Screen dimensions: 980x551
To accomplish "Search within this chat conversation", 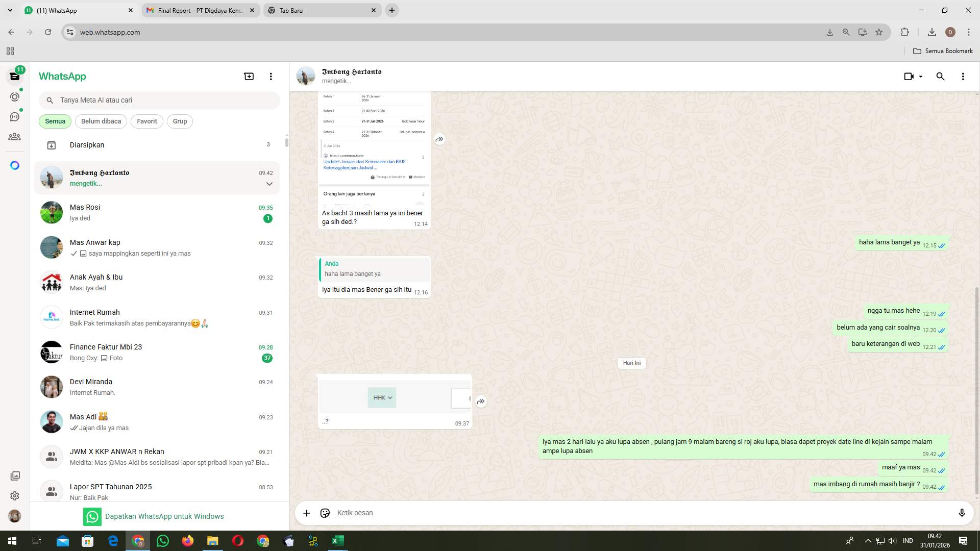I will pyautogui.click(x=940, y=76).
